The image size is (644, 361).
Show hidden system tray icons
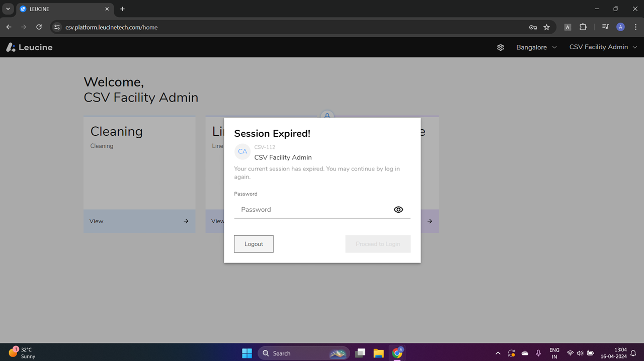[498, 353]
